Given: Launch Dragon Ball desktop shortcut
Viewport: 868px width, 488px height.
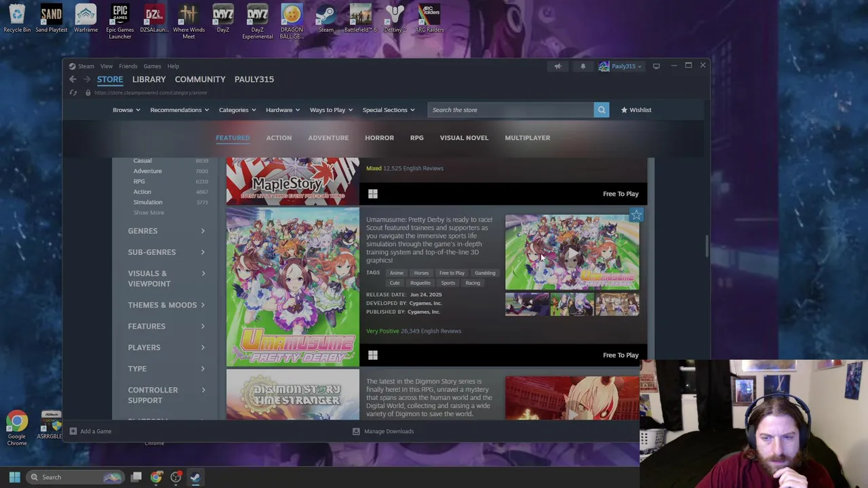Looking at the screenshot, I should click(x=292, y=22).
